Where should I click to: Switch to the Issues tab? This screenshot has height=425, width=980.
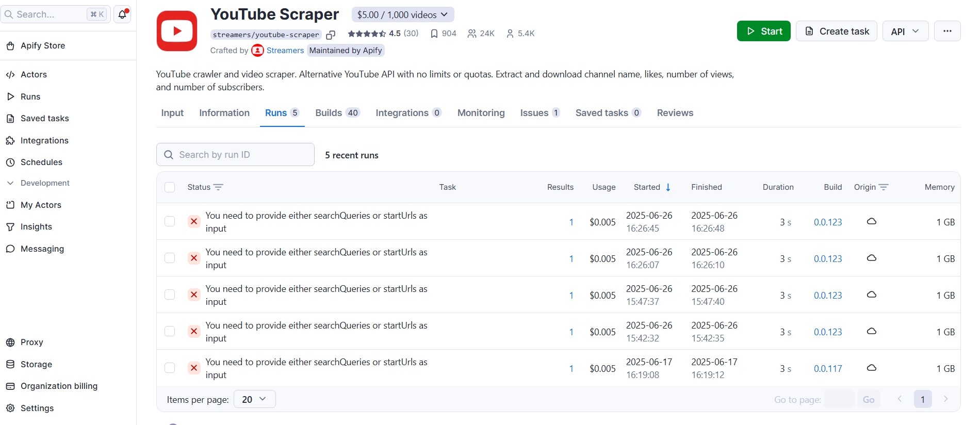click(x=540, y=113)
